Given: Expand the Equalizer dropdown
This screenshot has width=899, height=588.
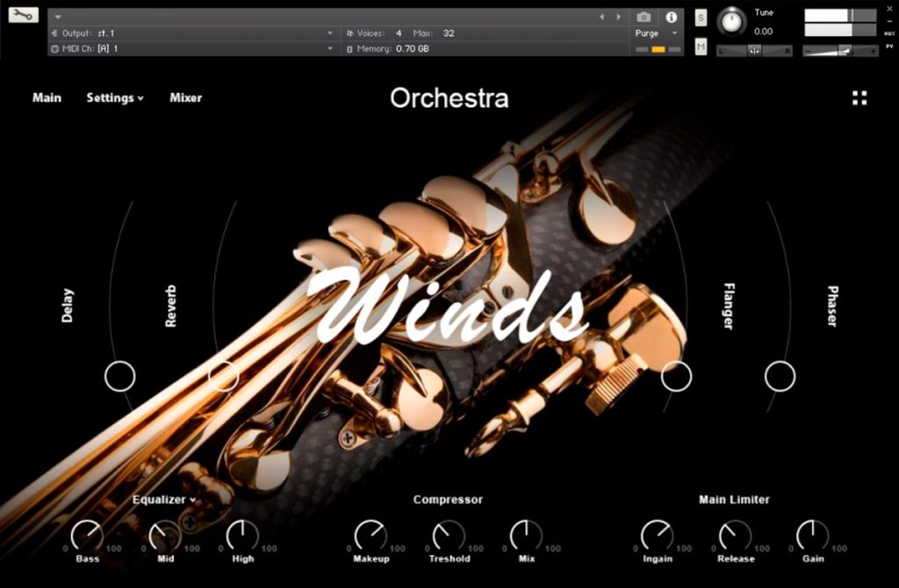Looking at the screenshot, I should coord(164,499).
